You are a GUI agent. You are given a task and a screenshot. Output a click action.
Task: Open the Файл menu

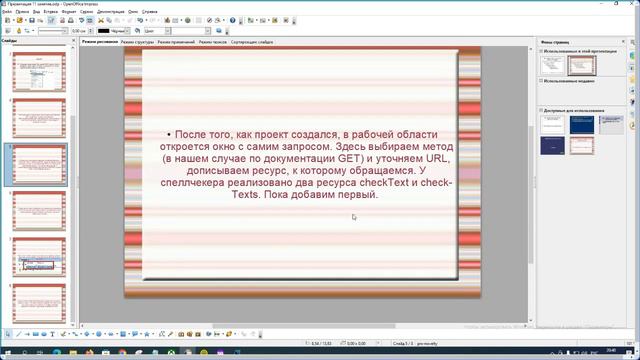(7, 12)
